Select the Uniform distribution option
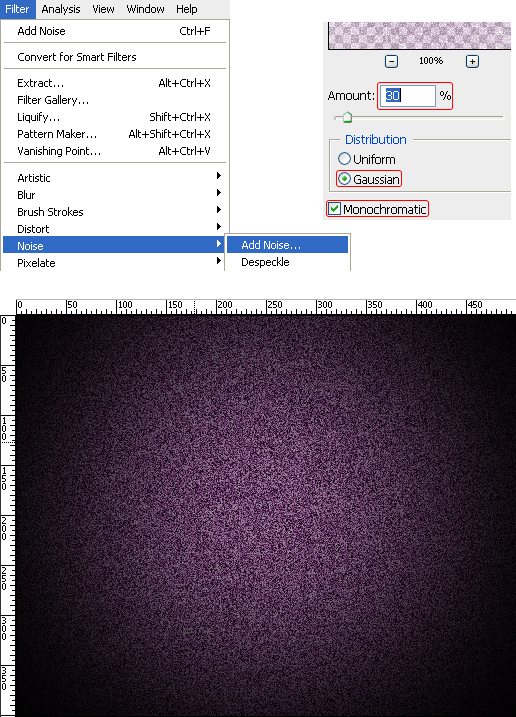This screenshot has width=516, height=717. tap(344, 159)
